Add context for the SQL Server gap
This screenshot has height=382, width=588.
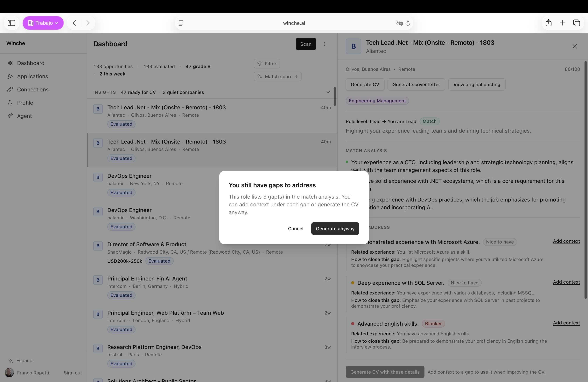[566, 282]
